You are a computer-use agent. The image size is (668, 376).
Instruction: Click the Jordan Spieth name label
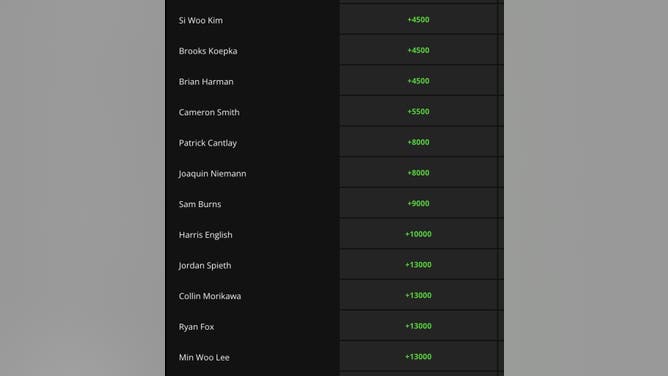pos(205,266)
